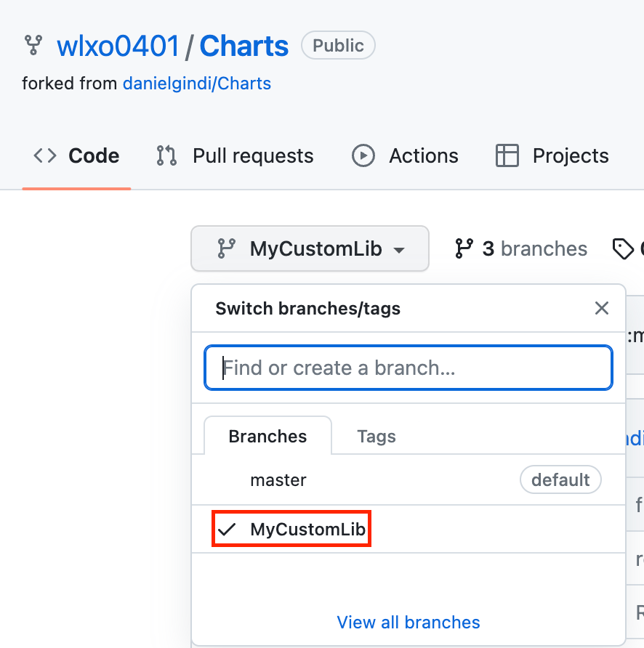Focus the Find or create a branch field
Screen dimensions: 644x648
408,368
